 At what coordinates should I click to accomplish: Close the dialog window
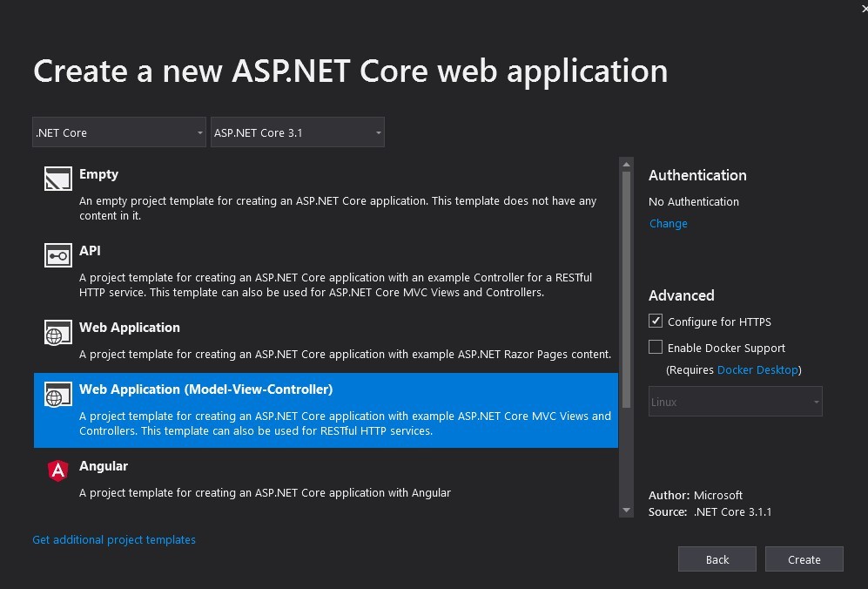[865, 9]
